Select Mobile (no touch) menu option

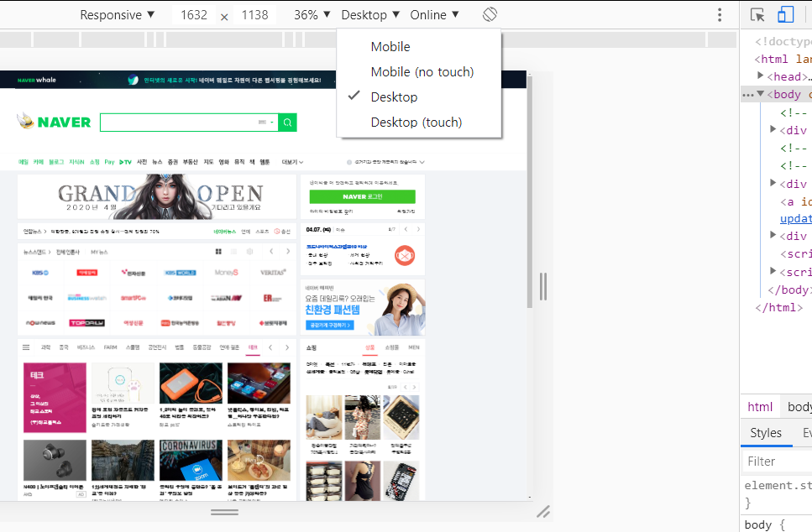point(419,72)
